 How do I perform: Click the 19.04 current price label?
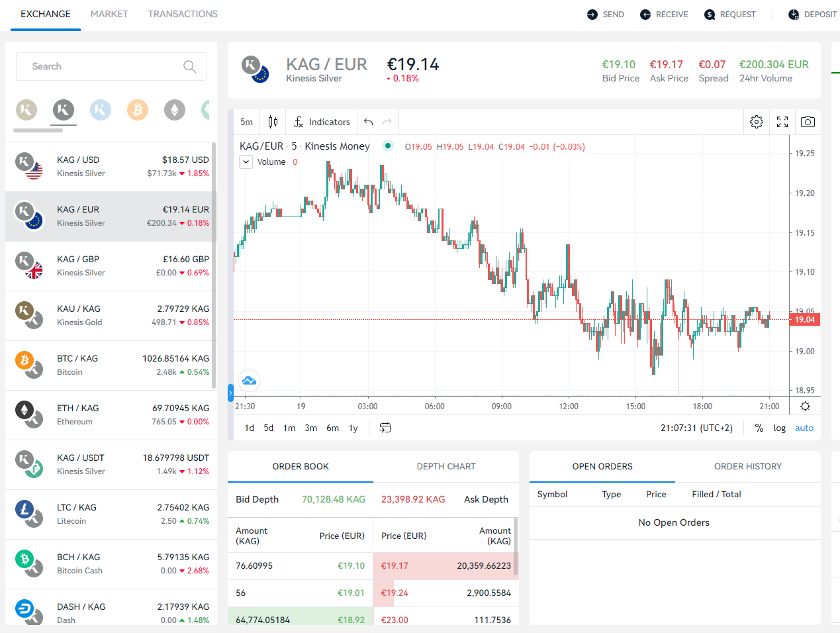click(805, 320)
